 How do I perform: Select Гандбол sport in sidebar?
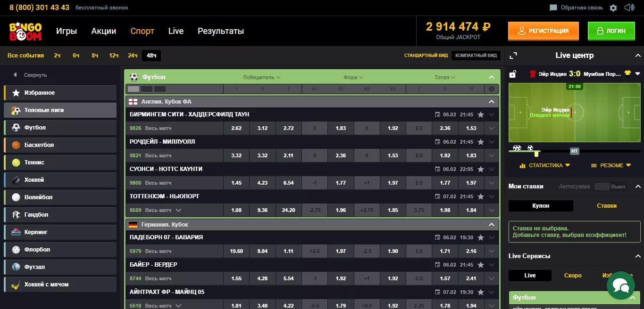tap(60, 215)
